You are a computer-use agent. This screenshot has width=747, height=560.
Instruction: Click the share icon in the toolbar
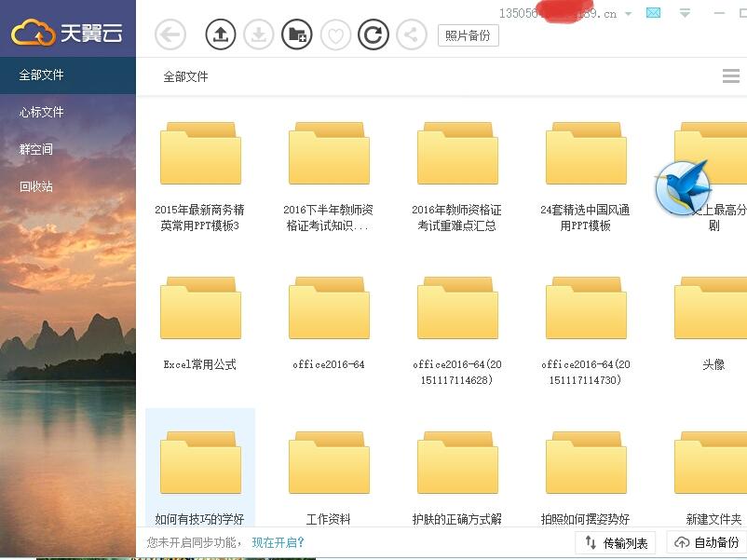410,34
